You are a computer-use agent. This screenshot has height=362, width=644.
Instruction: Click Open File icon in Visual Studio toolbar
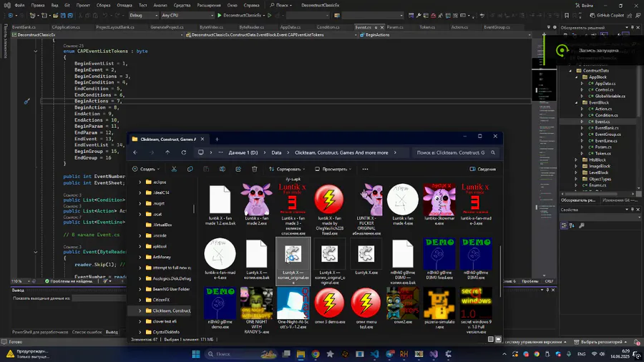[55, 15]
